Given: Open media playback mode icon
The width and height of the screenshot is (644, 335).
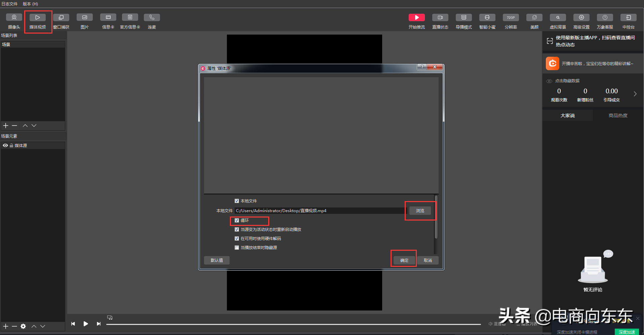Looking at the screenshot, I should click(x=110, y=317).
